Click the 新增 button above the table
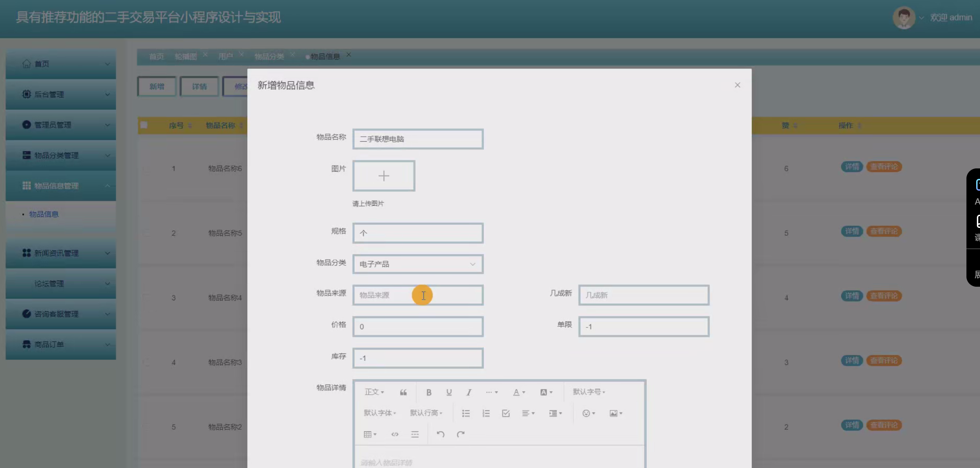This screenshot has height=468, width=980. pos(157,86)
